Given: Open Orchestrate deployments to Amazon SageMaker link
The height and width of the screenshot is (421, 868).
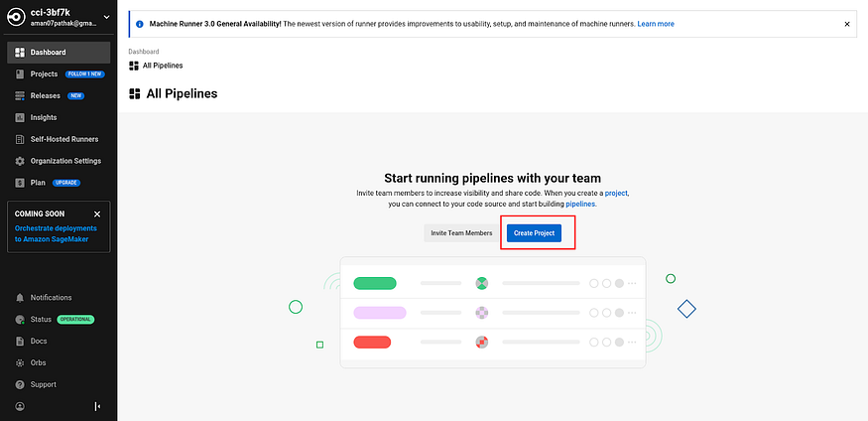Looking at the screenshot, I should [56, 233].
